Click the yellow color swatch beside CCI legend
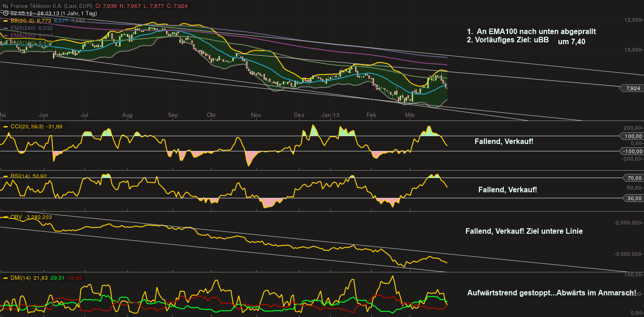 tap(5, 126)
